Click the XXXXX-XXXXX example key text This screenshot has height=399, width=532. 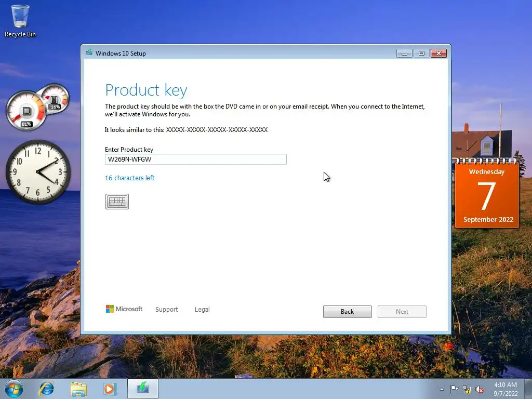[x=217, y=129]
